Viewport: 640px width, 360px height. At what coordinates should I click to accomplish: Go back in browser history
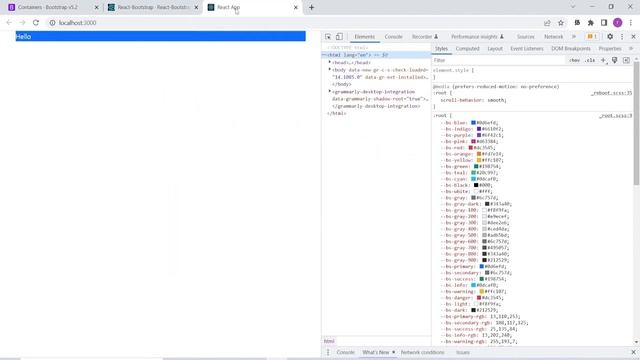coord(9,23)
